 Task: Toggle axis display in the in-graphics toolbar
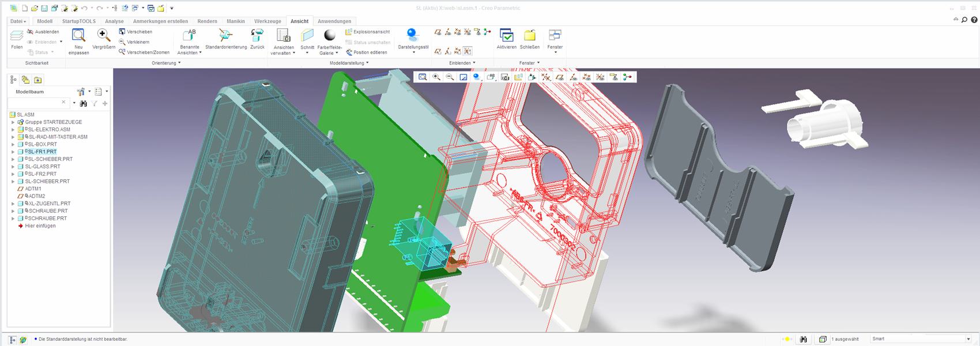click(573, 77)
